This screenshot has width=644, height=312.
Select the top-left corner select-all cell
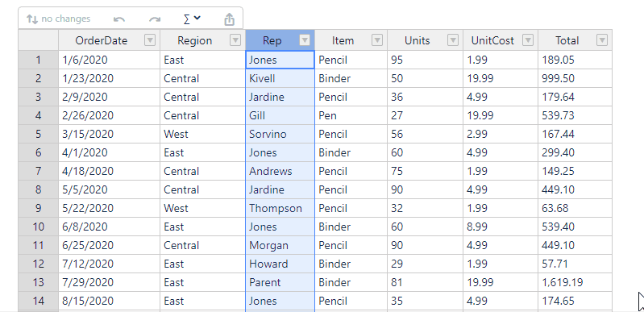38,40
